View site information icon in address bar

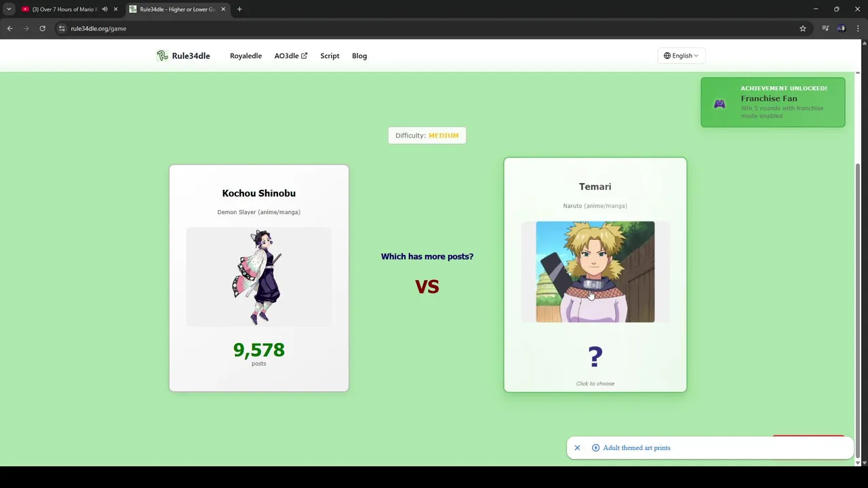[62, 28]
